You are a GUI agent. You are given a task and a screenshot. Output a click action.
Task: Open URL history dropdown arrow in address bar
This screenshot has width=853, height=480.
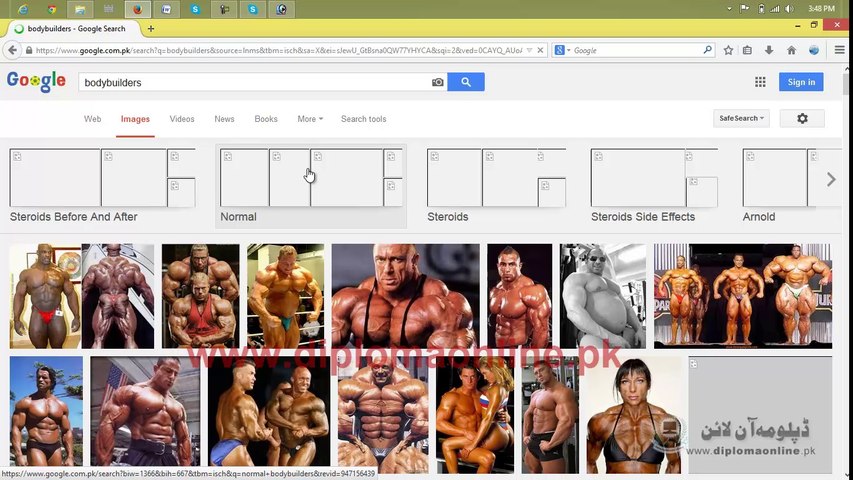pos(529,50)
